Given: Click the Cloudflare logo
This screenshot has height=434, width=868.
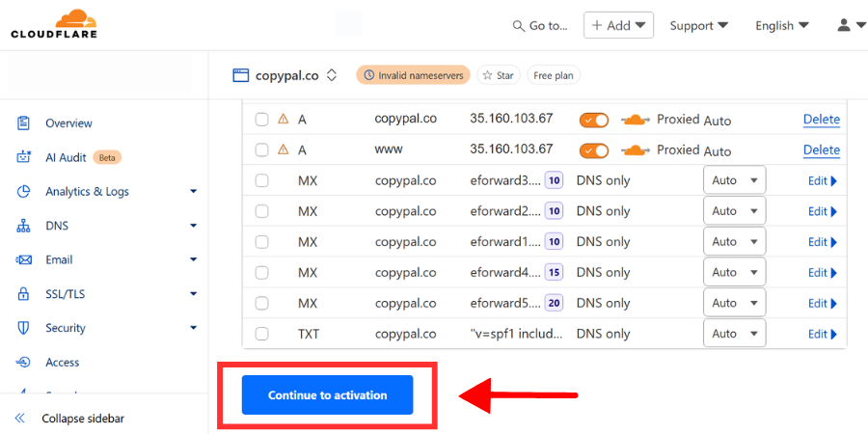Looking at the screenshot, I should point(54,23).
